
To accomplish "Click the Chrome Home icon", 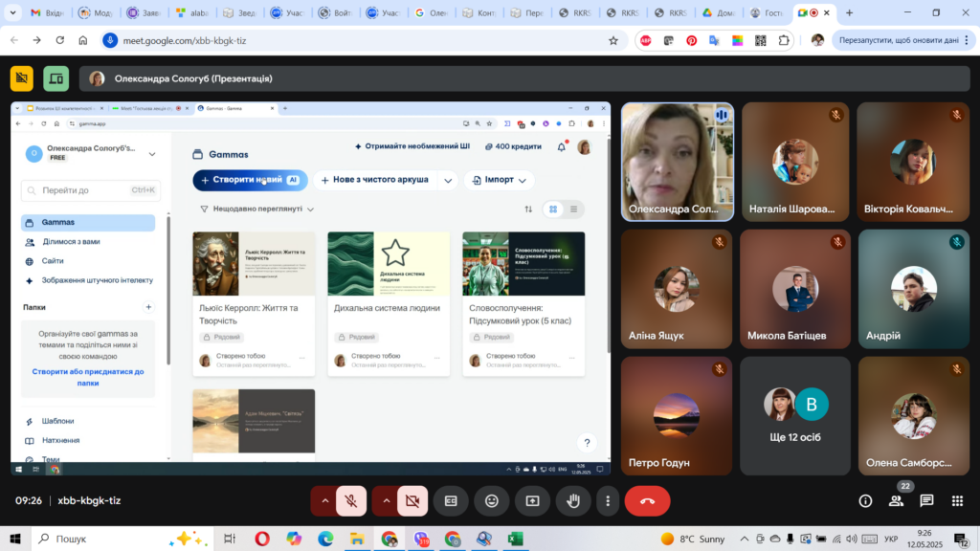I will tap(83, 40).
